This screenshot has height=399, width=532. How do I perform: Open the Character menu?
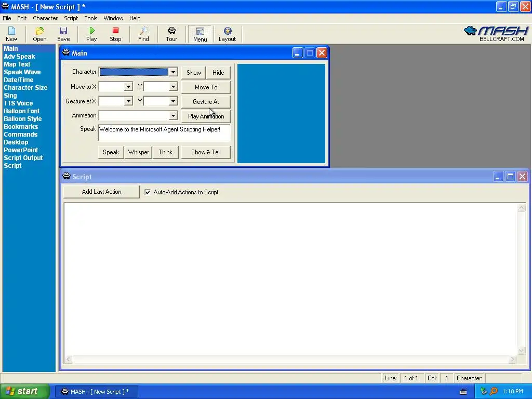click(45, 18)
